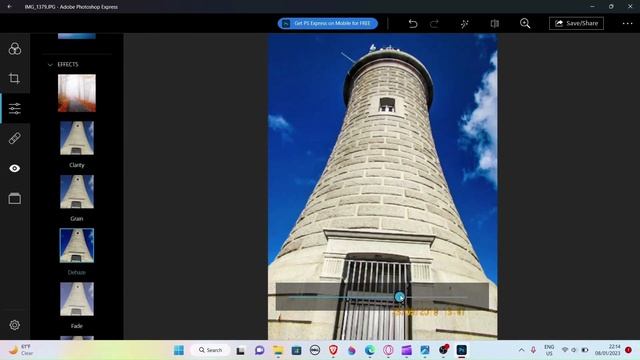Toggle the compare original view icon

coord(495,24)
